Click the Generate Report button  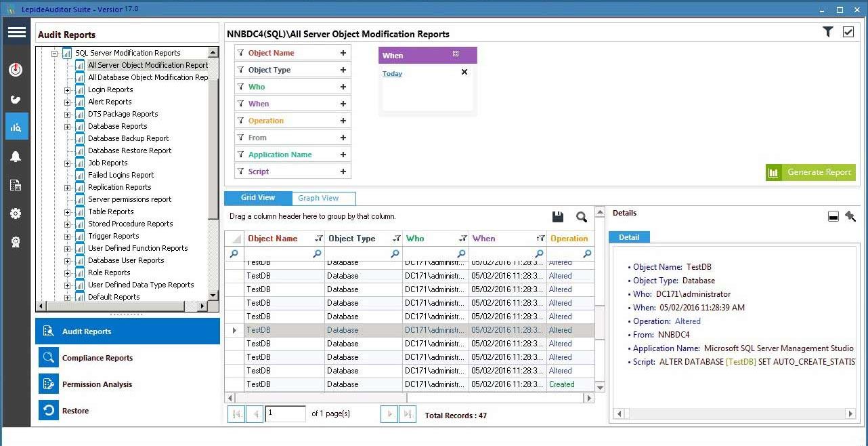pos(810,172)
